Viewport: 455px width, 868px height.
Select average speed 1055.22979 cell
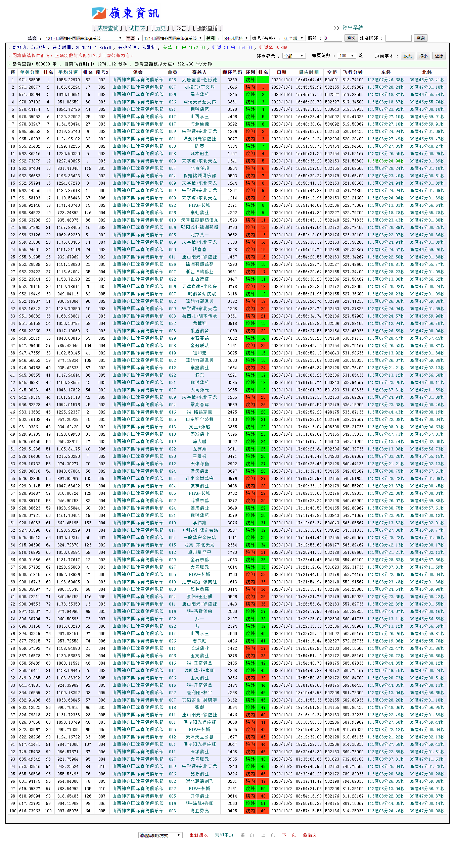click(x=68, y=80)
